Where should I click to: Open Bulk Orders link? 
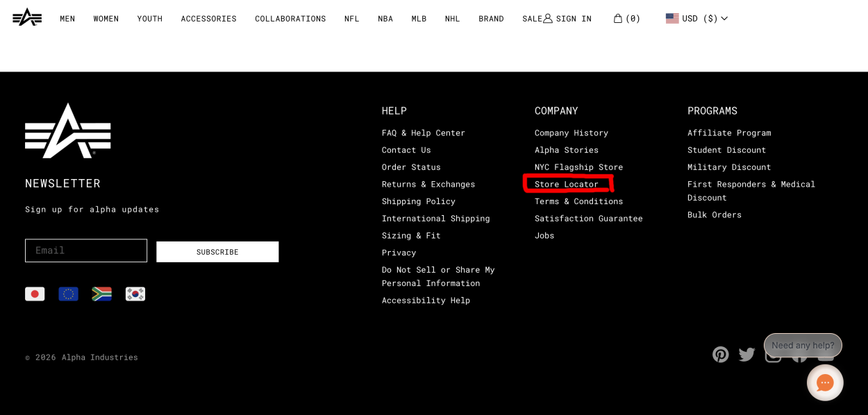(715, 215)
